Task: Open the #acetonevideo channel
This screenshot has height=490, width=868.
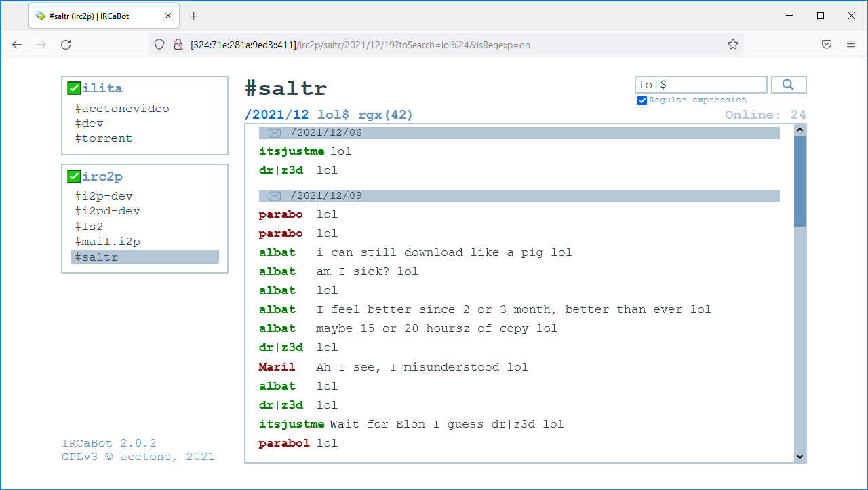Action: (x=122, y=109)
